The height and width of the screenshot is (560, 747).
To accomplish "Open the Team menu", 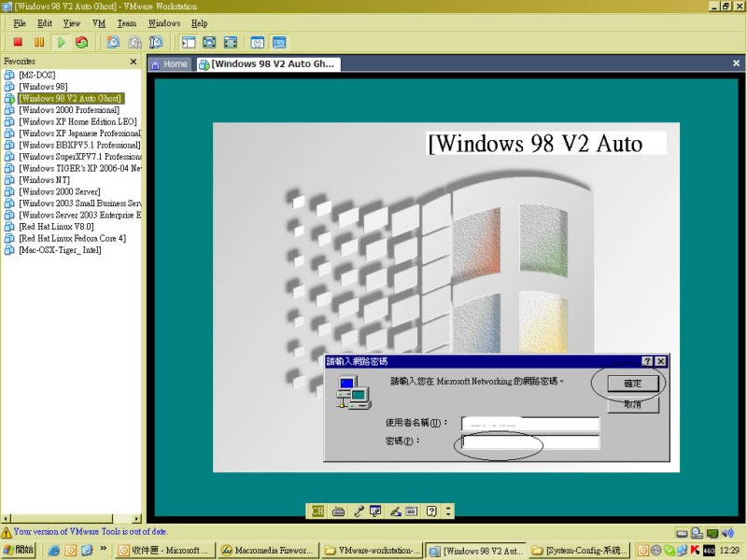I will pos(126,23).
